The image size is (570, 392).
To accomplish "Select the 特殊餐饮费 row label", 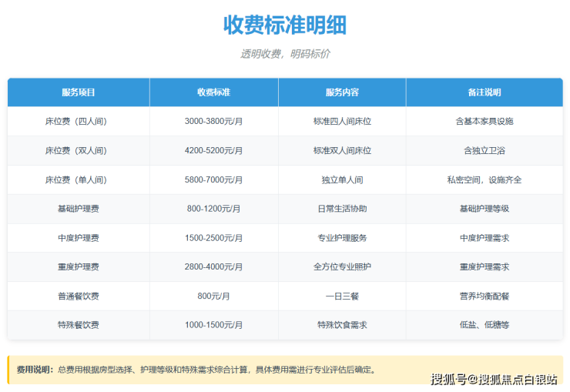I will click(x=79, y=325).
